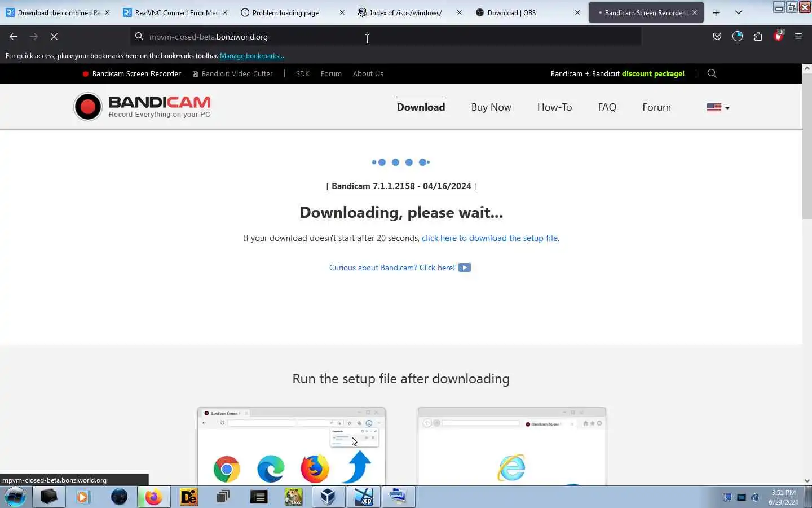Click the red shield extension icon

point(779,36)
